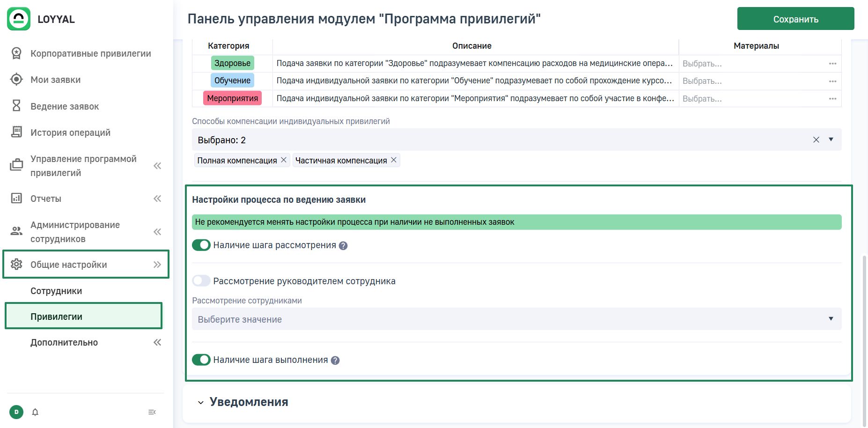Image resolution: width=868 pixels, height=428 pixels.
Task: Remove the Полная компенсация tag
Action: [x=284, y=160]
